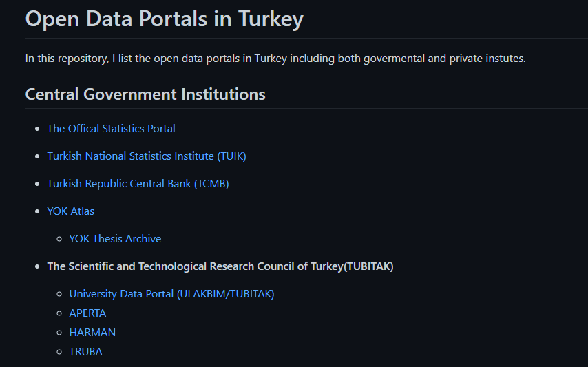Open The Offical Statistics Portal link
The height and width of the screenshot is (367, 588).
[x=111, y=129]
